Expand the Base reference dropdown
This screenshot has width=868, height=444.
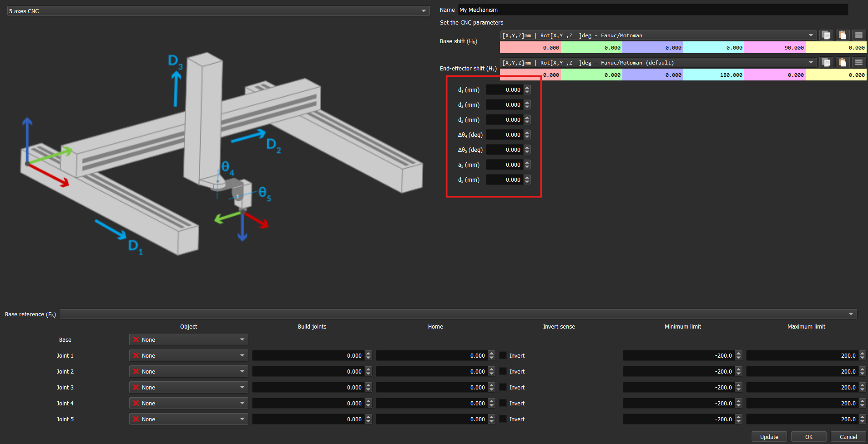pos(458,314)
